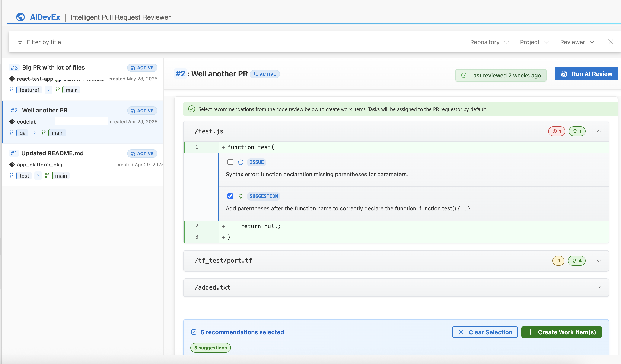Expand the /tf_test/port.tf file section
Image resolution: width=621 pixels, height=364 pixels.
[x=599, y=261]
